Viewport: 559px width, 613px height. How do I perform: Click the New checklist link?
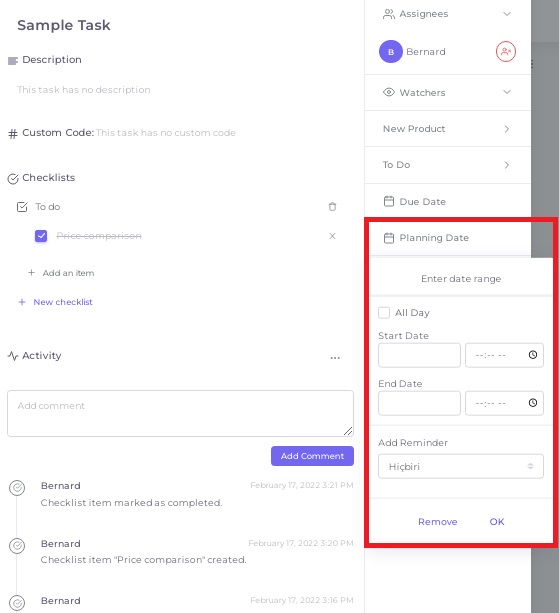(63, 302)
